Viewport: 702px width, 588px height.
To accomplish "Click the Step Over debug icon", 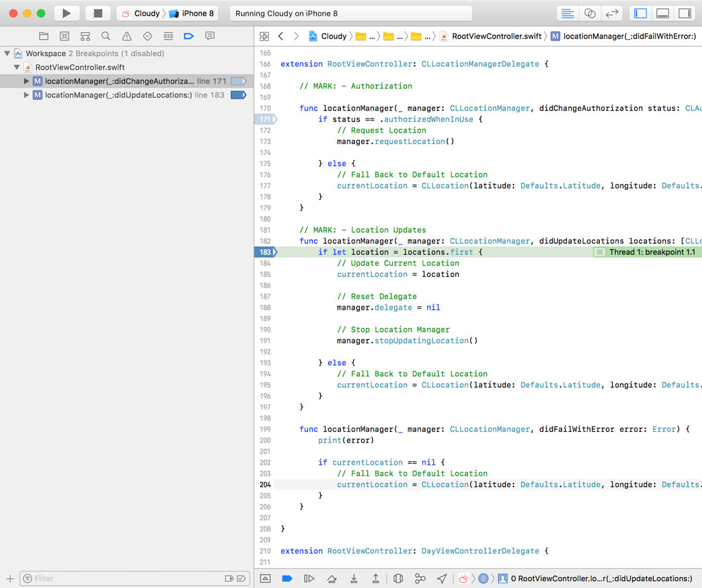I will (x=332, y=578).
